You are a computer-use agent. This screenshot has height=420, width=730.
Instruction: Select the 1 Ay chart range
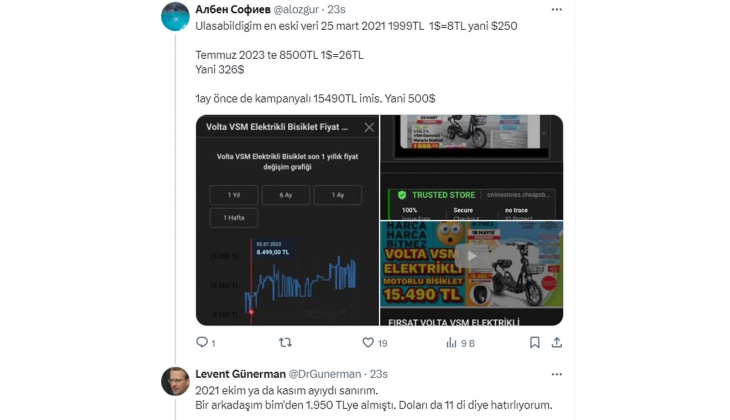point(338,195)
